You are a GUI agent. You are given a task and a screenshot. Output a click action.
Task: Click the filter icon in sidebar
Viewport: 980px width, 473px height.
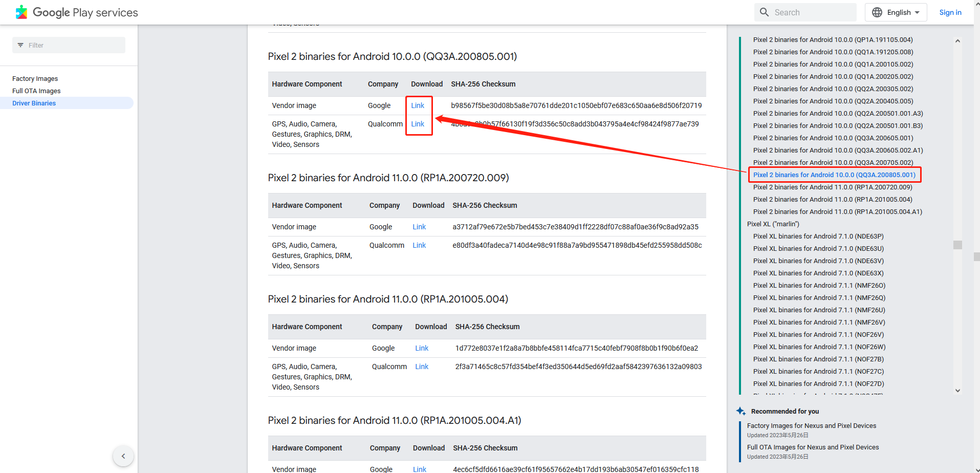(20, 45)
